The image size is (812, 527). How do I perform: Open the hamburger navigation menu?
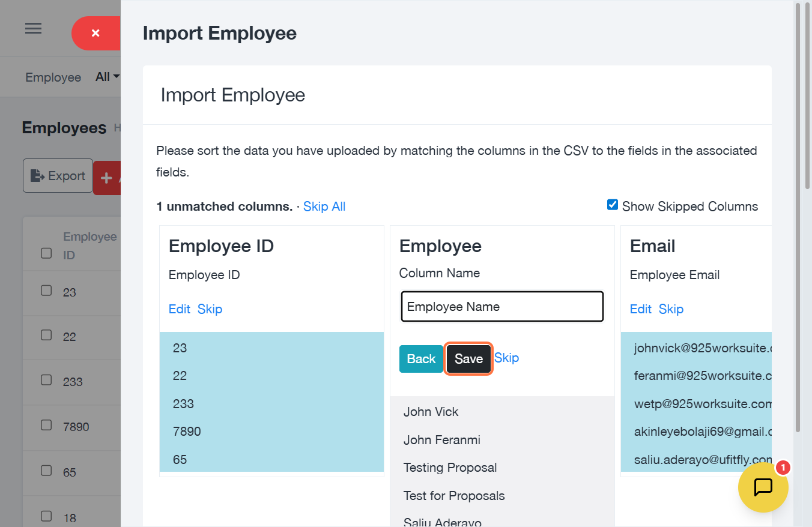[33, 29]
